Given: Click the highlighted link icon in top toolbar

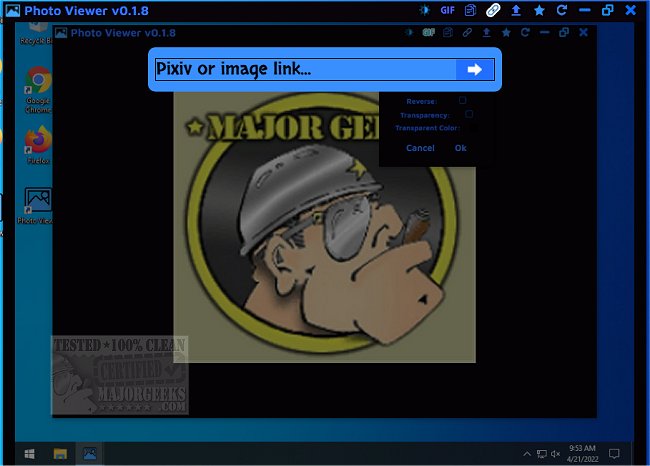Looking at the screenshot, I should (x=493, y=10).
